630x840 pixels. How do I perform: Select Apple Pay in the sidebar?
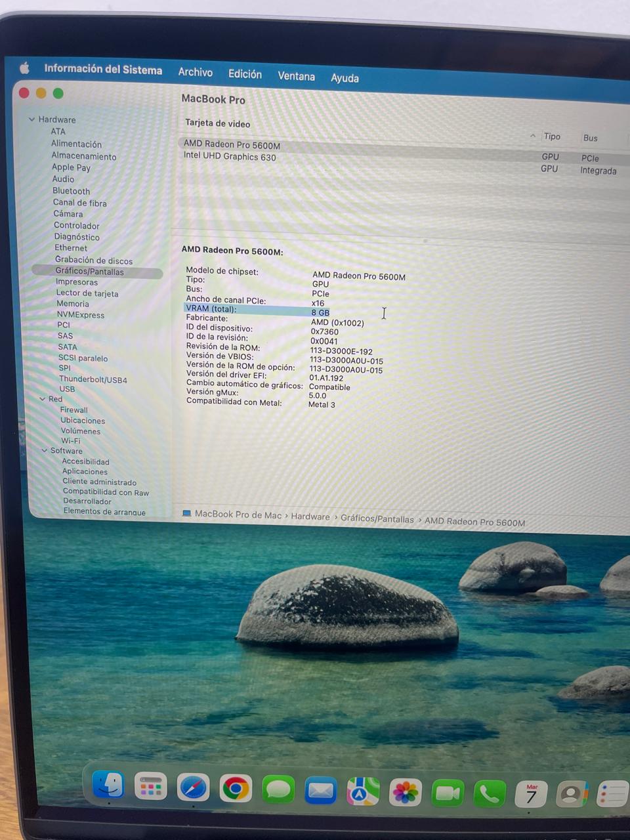72,167
